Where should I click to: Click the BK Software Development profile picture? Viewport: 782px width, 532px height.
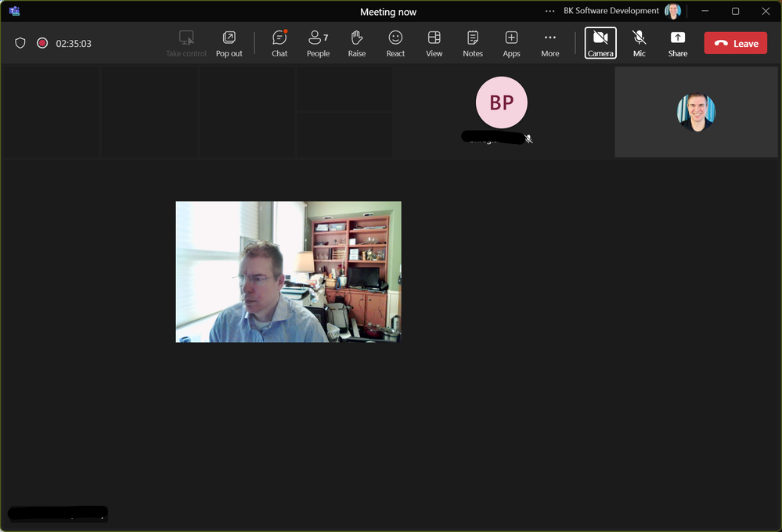(x=672, y=11)
